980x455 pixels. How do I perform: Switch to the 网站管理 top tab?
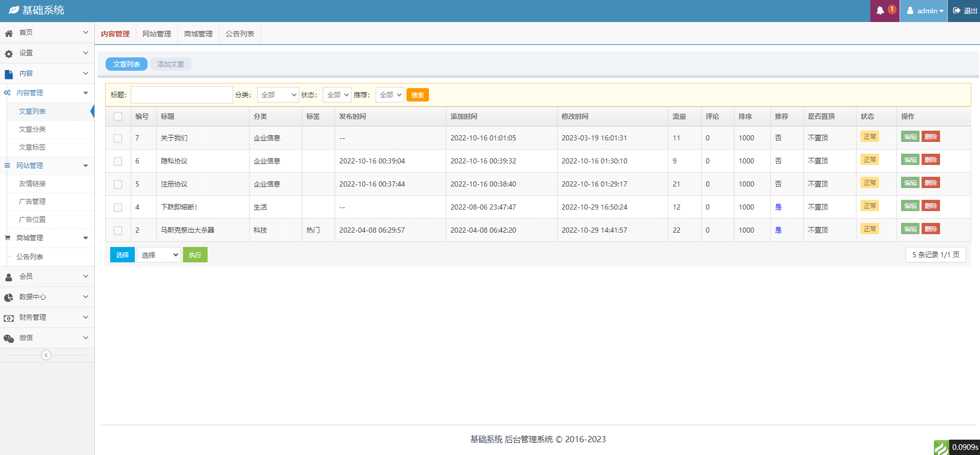coord(157,34)
